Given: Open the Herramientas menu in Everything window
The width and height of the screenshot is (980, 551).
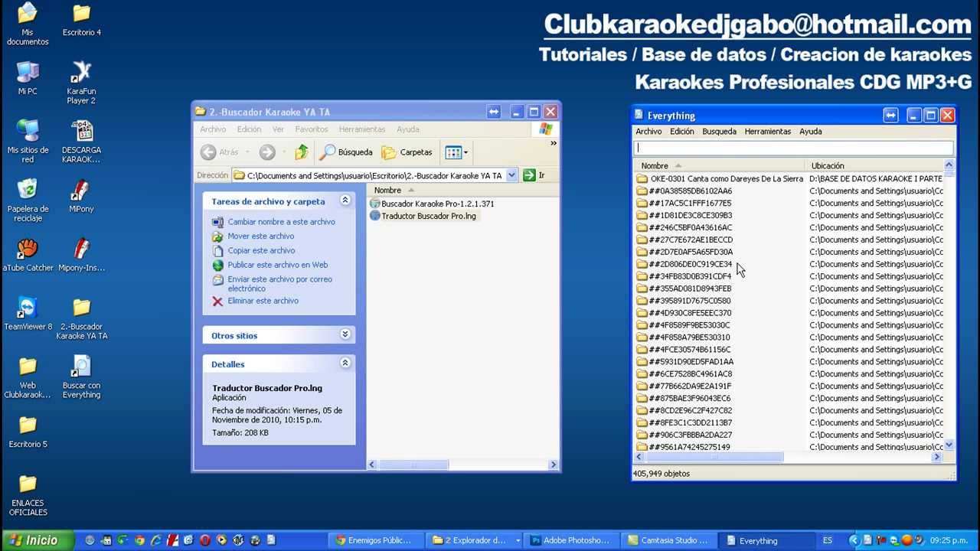Looking at the screenshot, I should (767, 132).
